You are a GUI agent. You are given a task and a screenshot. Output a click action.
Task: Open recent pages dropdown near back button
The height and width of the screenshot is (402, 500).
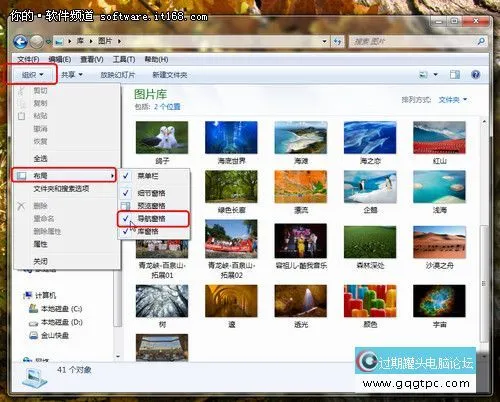pyautogui.click(x=48, y=42)
